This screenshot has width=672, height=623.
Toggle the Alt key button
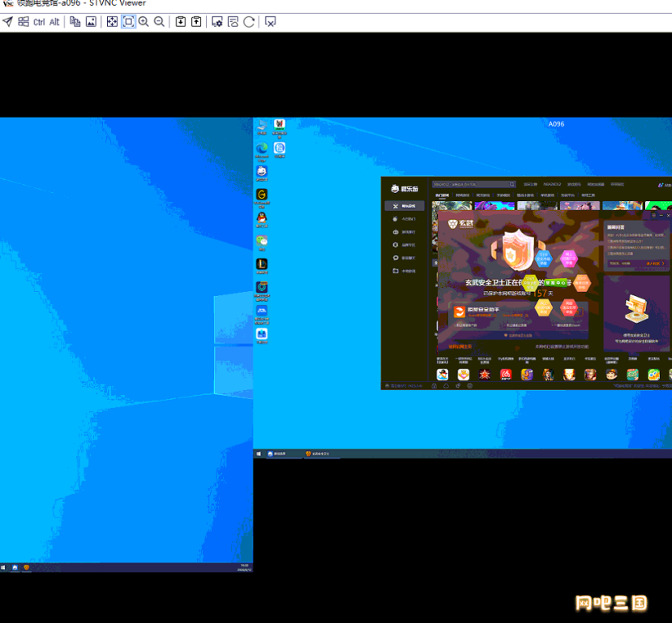click(x=54, y=22)
